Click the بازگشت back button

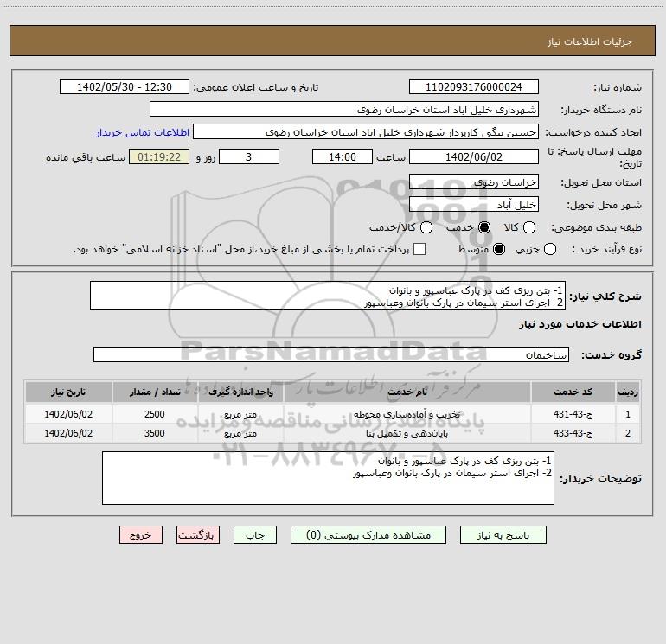198,535
